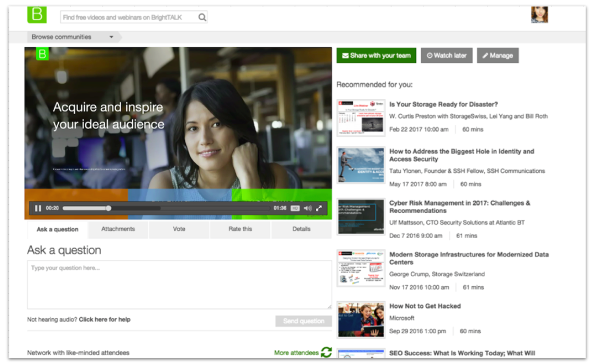The width and height of the screenshot is (595, 364).
Task: Open Cyber Risk Management 2017 thumbnail
Action: 361,216
